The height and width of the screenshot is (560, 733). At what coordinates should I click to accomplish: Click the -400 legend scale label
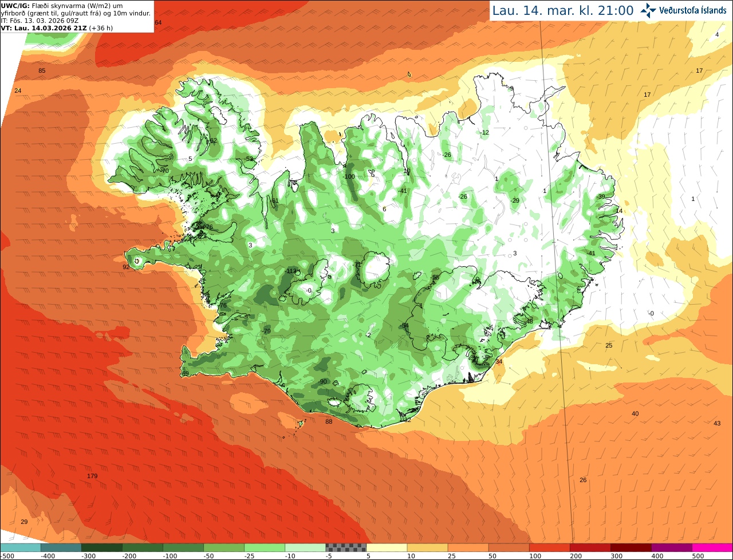click(48, 556)
